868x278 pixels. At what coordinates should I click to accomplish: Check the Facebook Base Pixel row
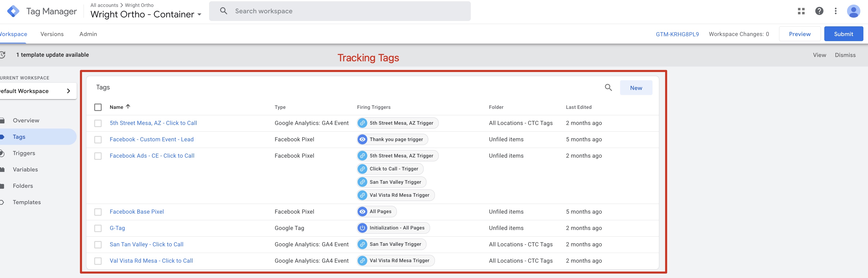coord(98,212)
